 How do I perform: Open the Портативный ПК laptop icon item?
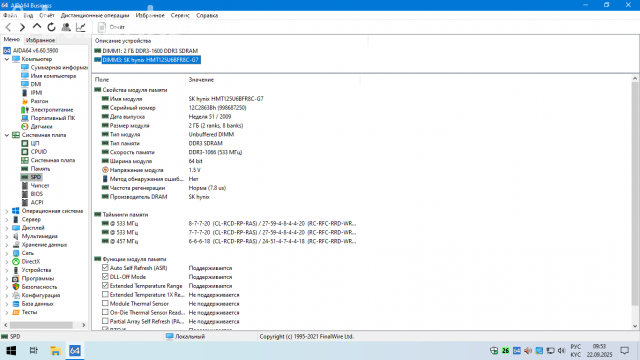(25, 118)
